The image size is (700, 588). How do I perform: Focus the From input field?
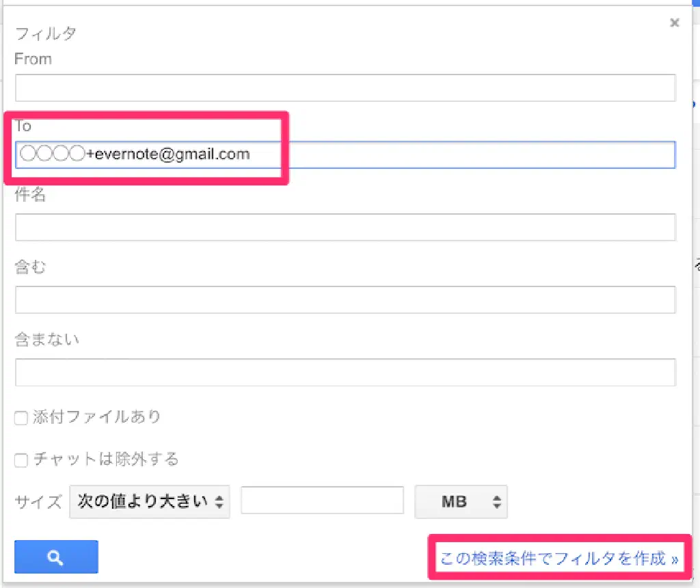click(345, 88)
